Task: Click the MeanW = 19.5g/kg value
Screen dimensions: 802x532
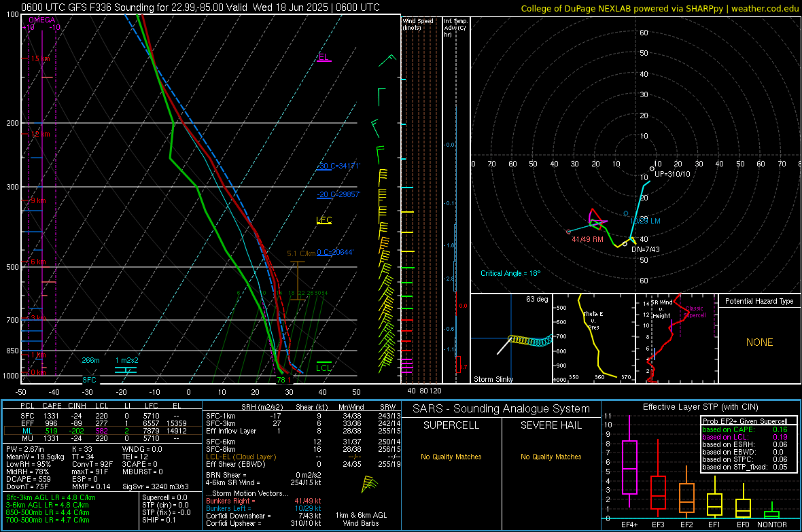Action: pos(35,457)
